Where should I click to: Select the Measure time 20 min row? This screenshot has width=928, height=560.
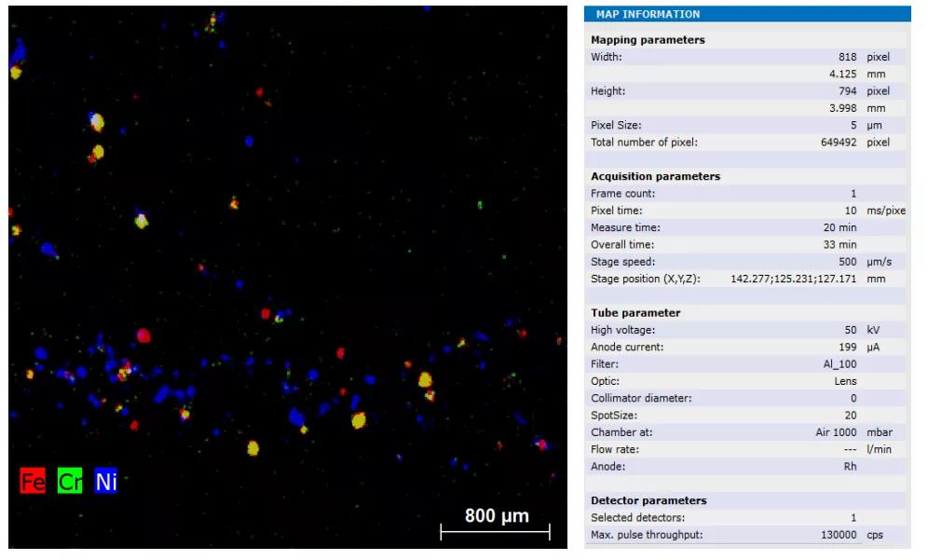tap(745, 227)
